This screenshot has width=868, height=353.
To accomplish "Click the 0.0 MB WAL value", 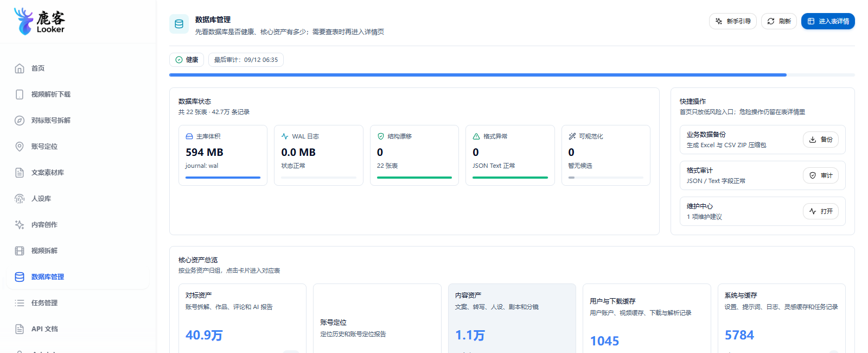I will (298, 153).
